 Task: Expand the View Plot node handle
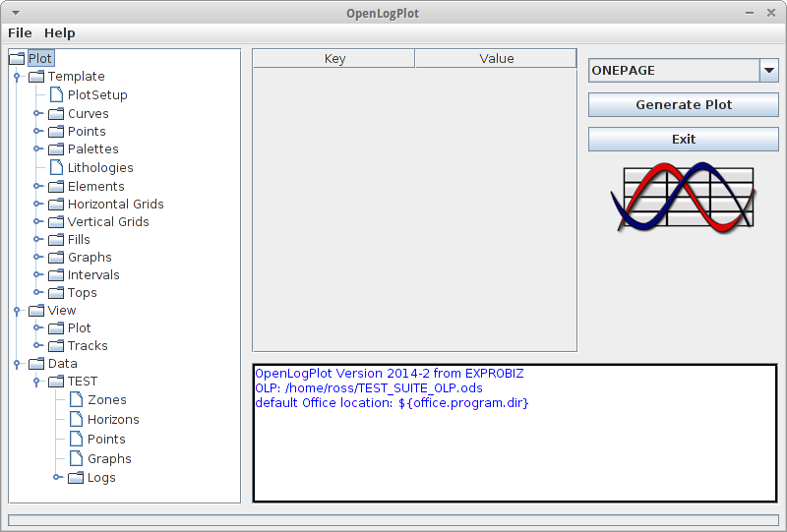pos(36,327)
